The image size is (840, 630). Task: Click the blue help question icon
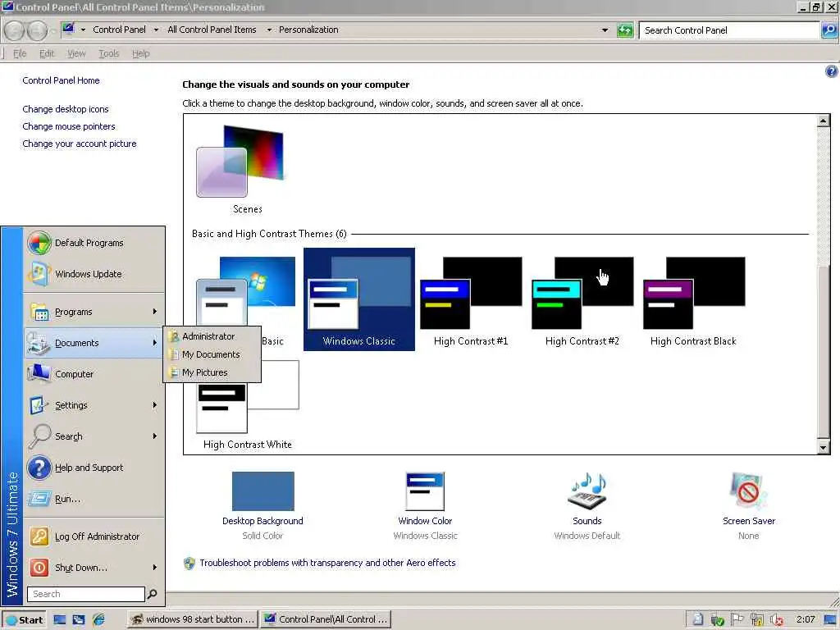pos(832,71)
